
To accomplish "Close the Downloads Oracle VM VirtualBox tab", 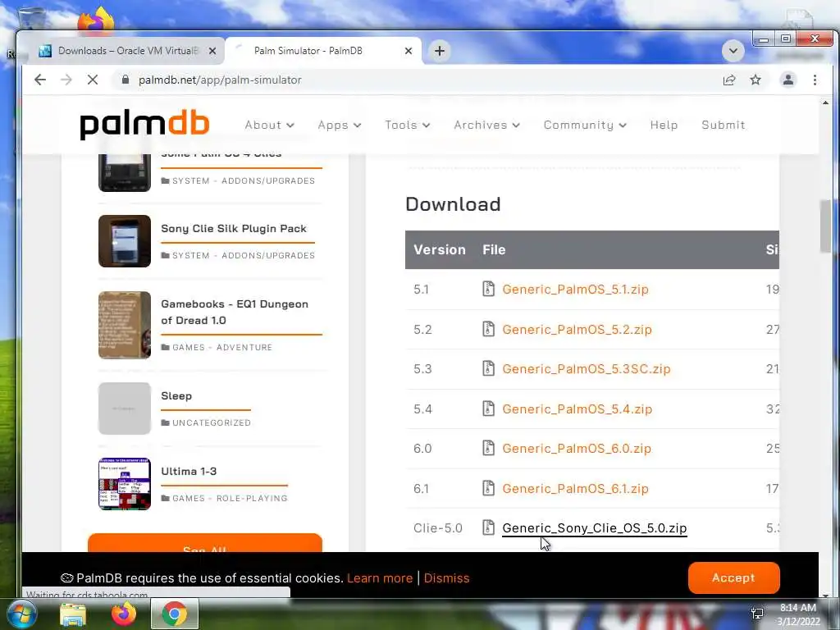I will click(212, 51).
